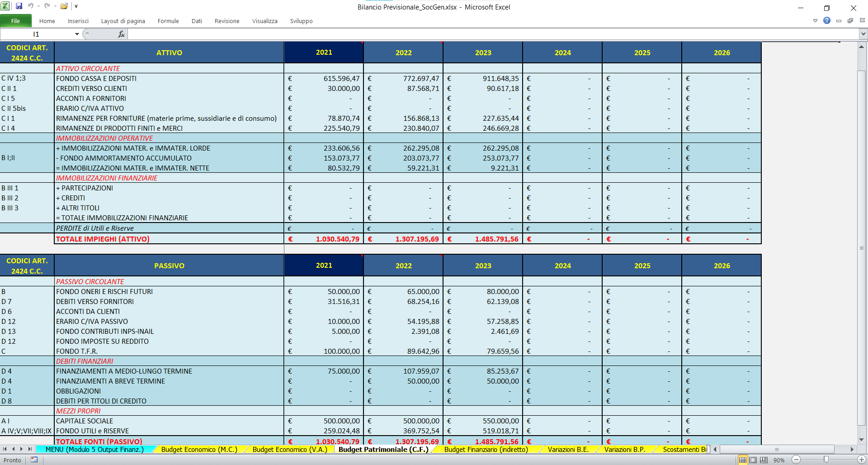Select the ATTIVO 2024 column header cell

coord(562,52)
